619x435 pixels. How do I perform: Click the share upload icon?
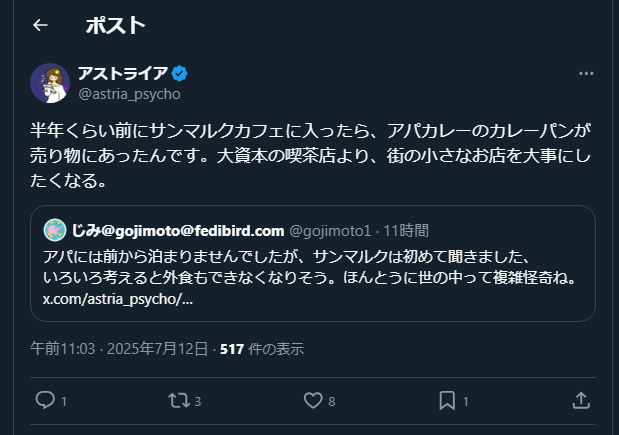[581, 400]
